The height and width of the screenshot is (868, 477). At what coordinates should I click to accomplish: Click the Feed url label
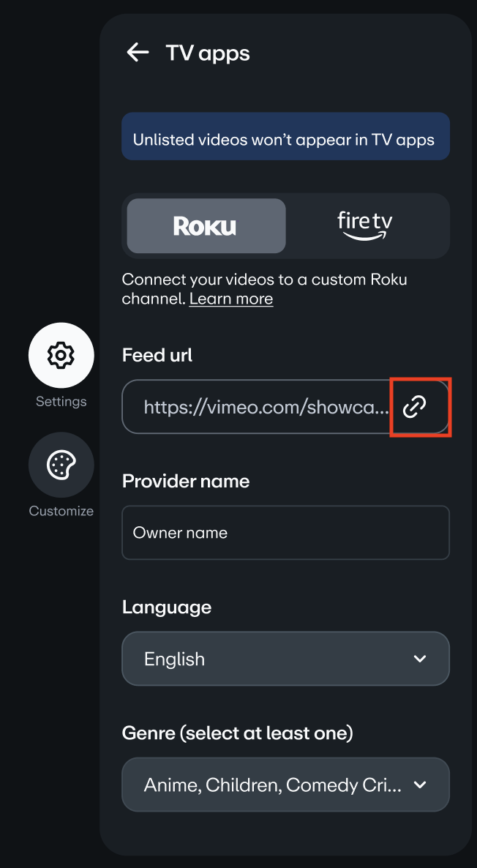pos(157,355)
